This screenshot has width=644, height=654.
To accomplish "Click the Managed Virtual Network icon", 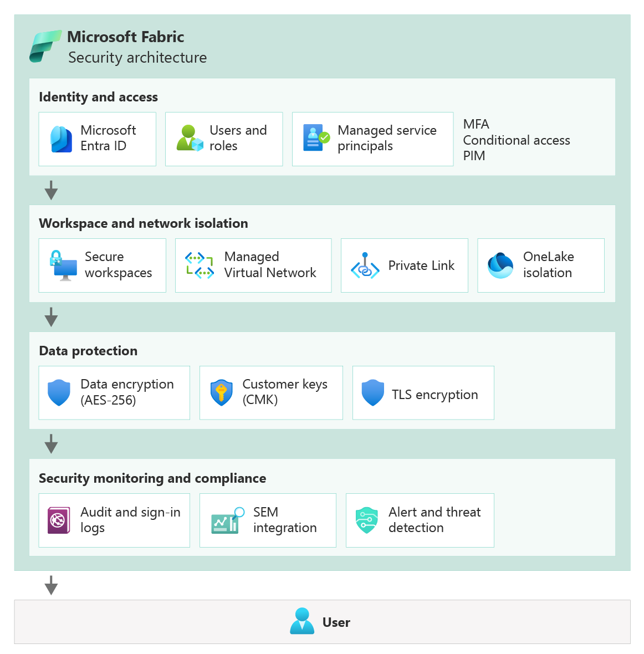I will point(200,265).
